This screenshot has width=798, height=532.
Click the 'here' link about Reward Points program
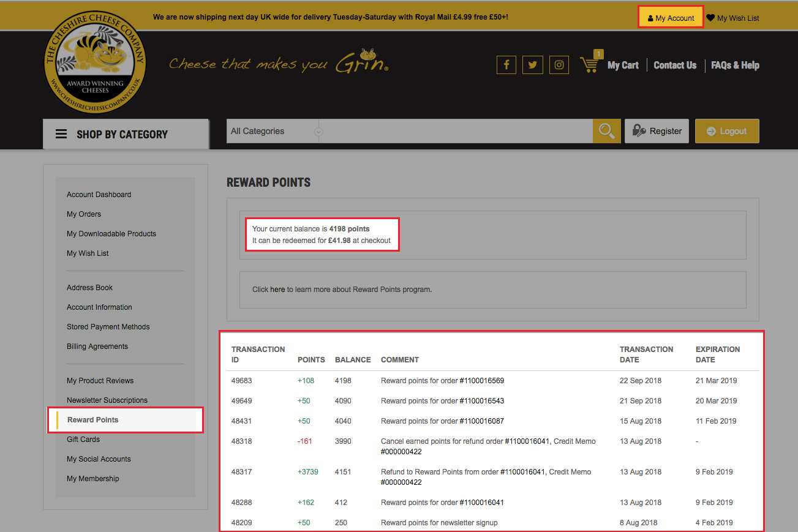[277, 290]
